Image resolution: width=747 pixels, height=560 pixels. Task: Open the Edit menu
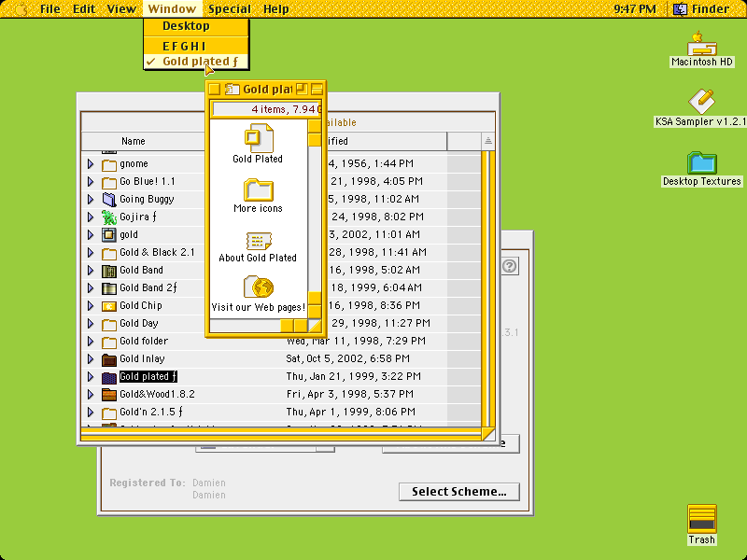point(84,9)
